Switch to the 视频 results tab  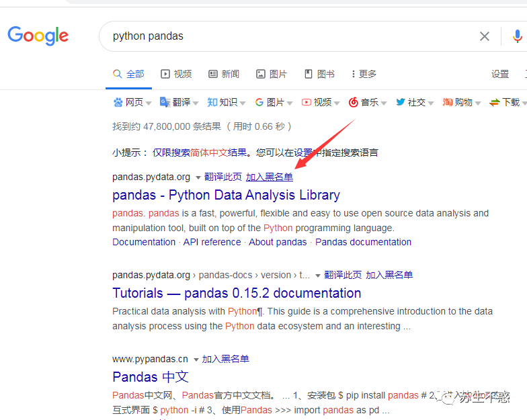pyautogui.click(x=176, y=74)
